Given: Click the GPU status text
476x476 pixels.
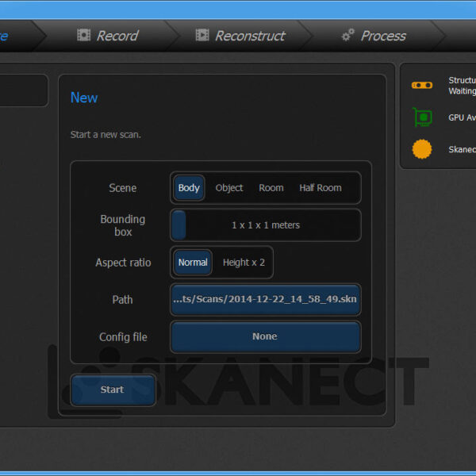Looking at the screenshot, I should click(x=462, y=117).
